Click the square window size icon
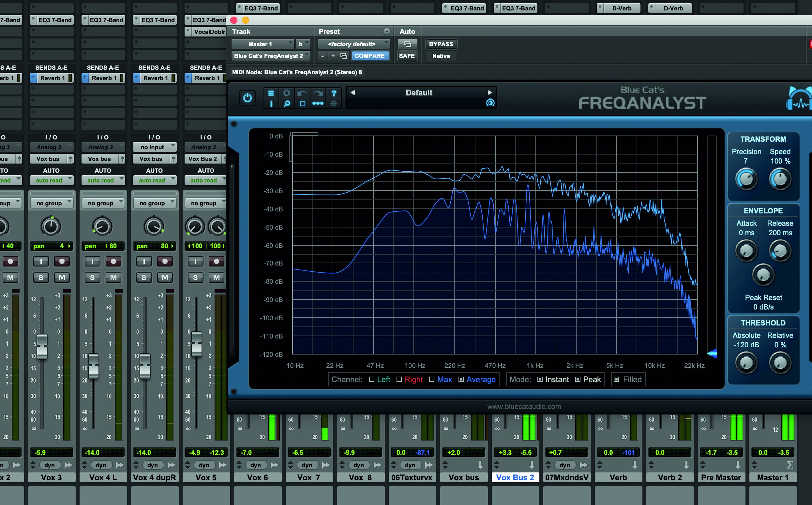 302,104
